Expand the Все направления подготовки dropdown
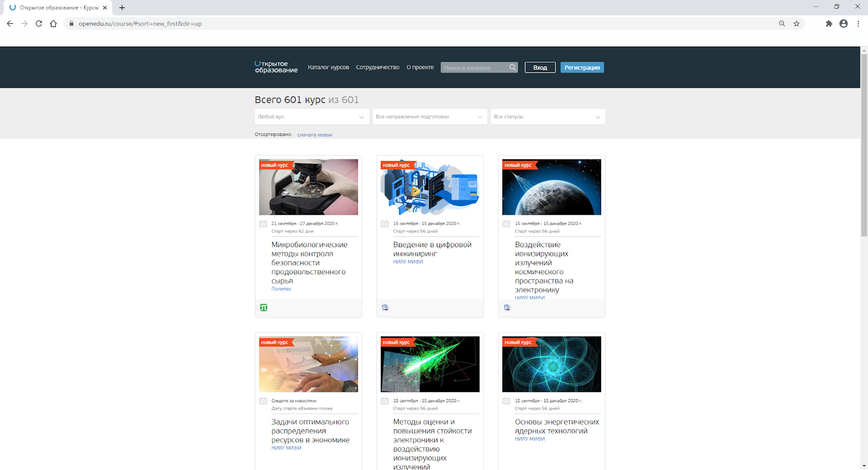Viewport: 868px width, 470px height. tap(429, 117)
